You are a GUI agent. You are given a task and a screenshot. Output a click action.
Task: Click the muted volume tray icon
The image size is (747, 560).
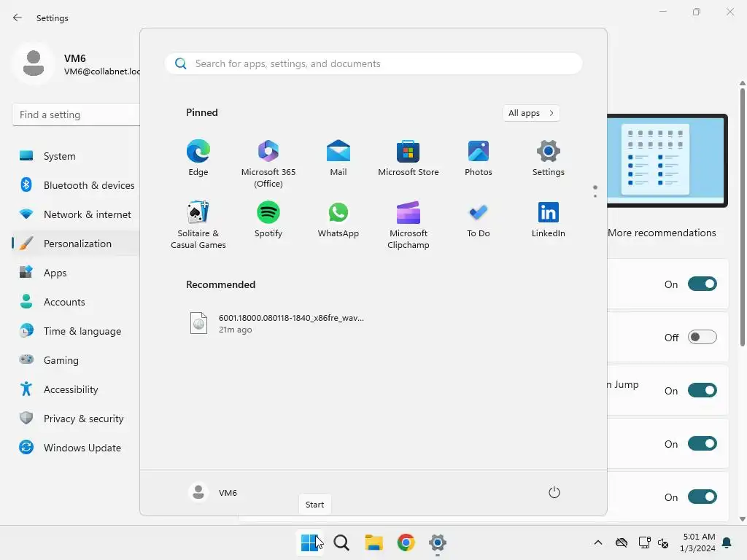click(x=662, y=542)
